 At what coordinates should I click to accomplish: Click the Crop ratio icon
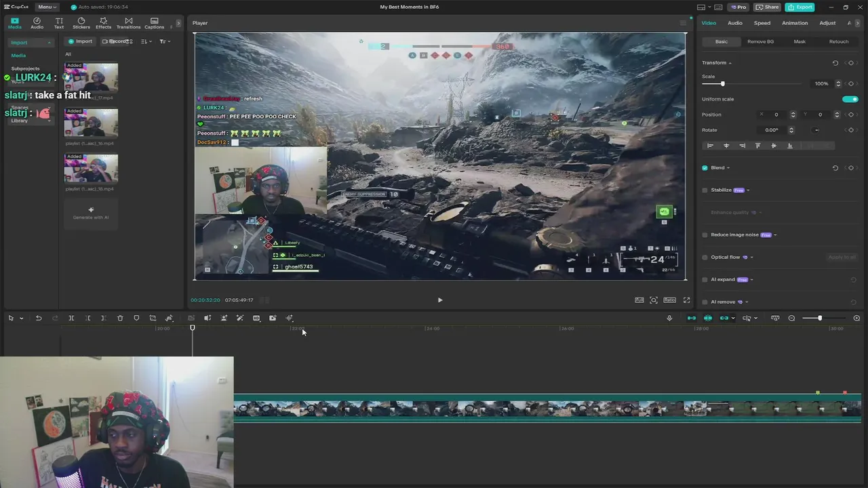coord(153,318)
